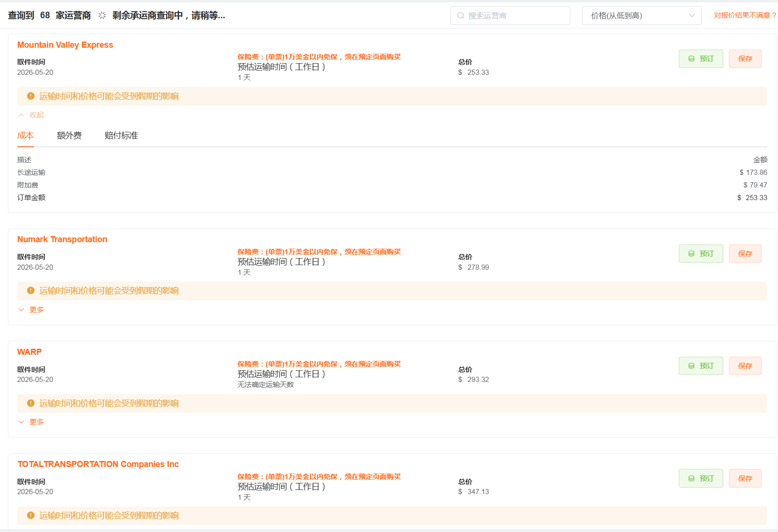Screen dimensions: 778x532
Task: Open TOTALTRANSPORTATION Companies Inc carrier name
Action: pos(98,464)
